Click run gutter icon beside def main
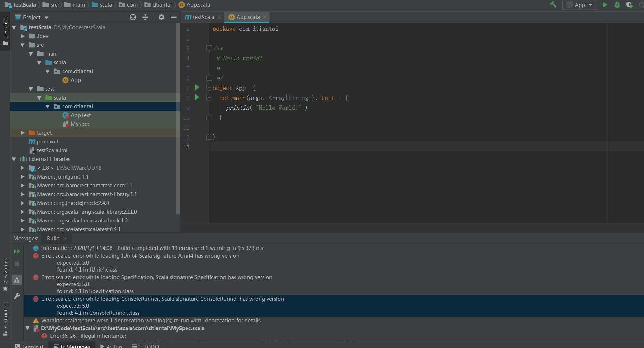 pos(197,97)
